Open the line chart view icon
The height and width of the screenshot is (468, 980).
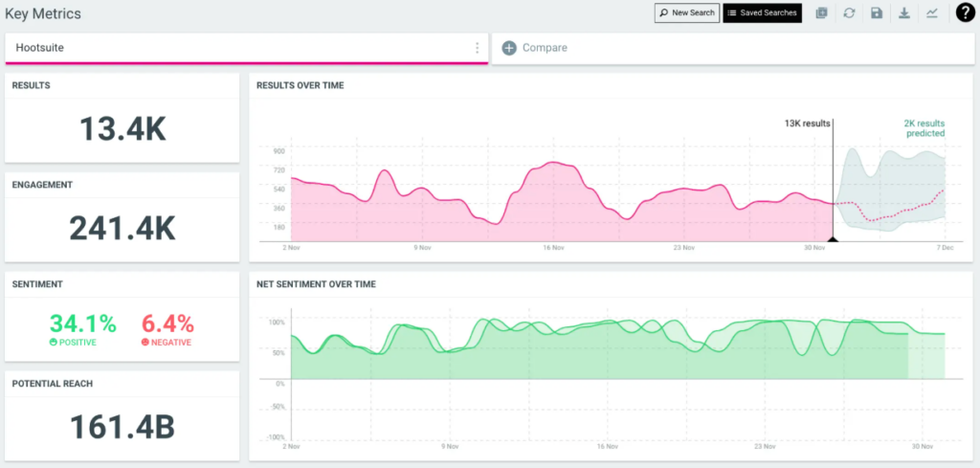(x=932, y=13)
